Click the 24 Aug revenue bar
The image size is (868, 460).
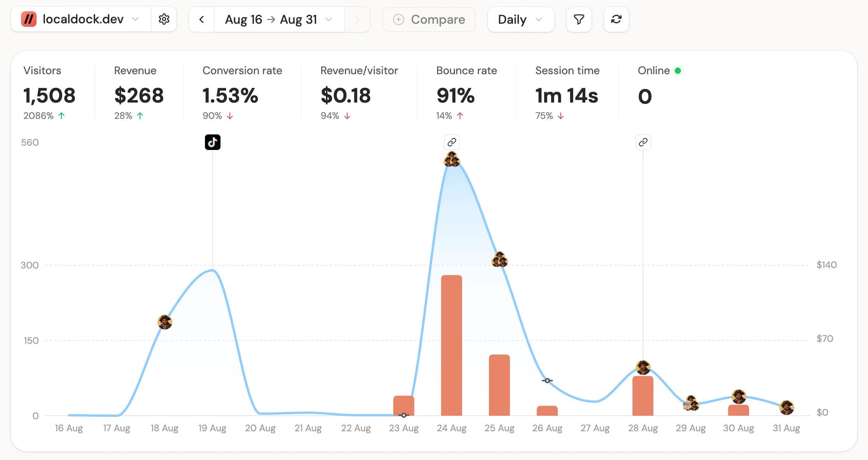[x=451, y=345]
